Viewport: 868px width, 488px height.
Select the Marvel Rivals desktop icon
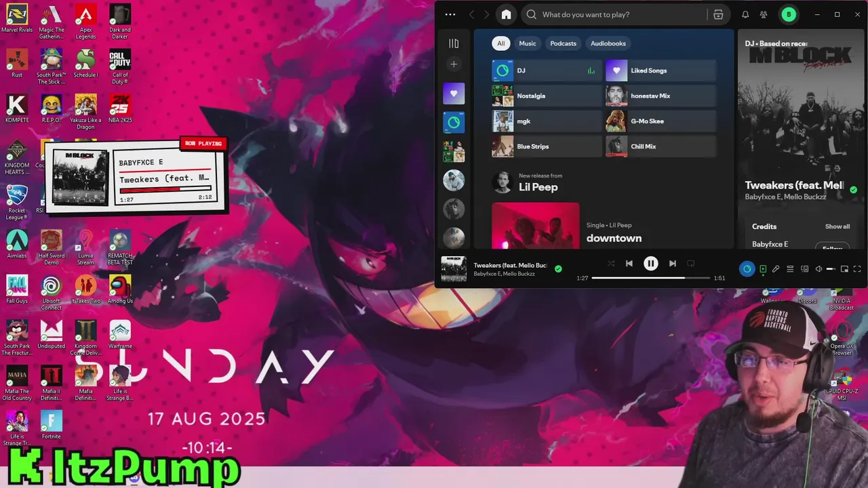coord(17,19)
